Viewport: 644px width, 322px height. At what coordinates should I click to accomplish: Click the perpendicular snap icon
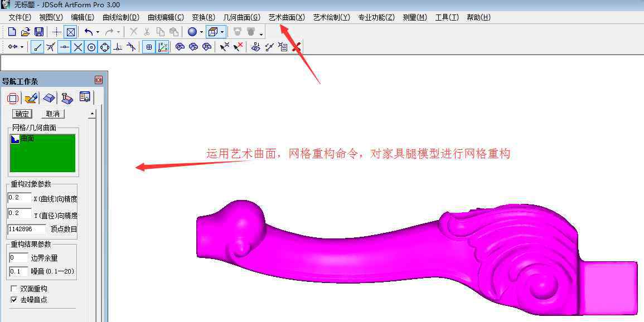[118, 47]
